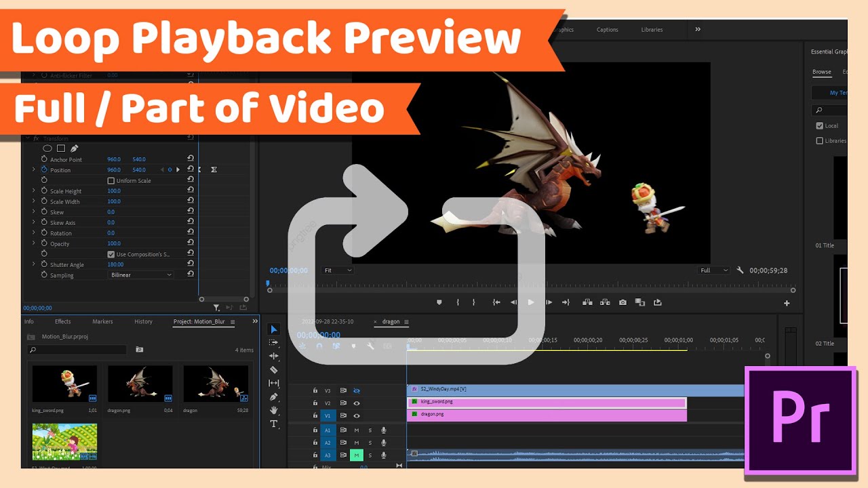
Task: Hide the V1 track output eye
Action: point(357,415)
